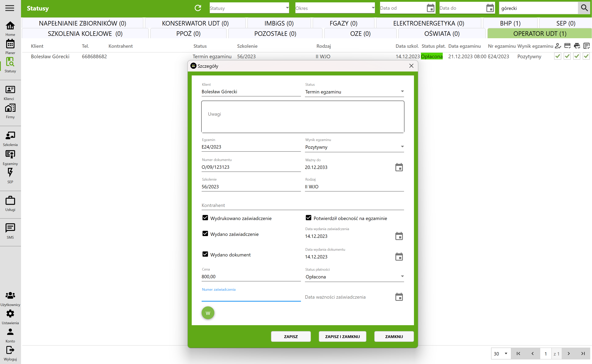Switch to the OPERATOR UDT (1) tab
The width and height of the screenshot is (592, 364).
click(540, 34)
